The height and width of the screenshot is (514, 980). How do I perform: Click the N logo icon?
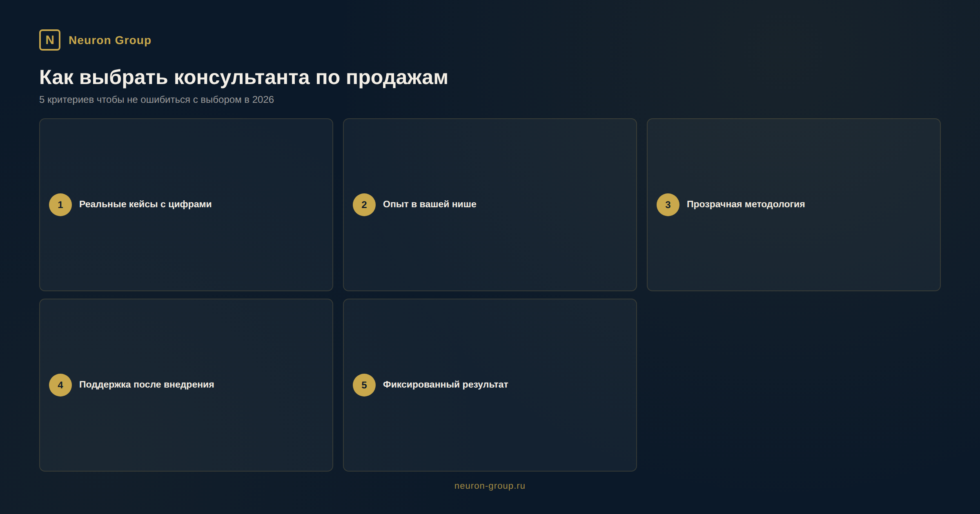[50, 40]
